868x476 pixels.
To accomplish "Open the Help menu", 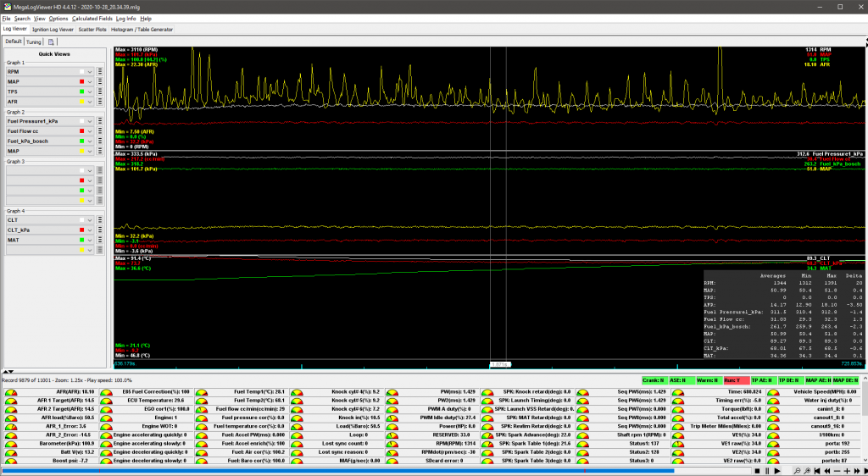I will tap(146, 19).
